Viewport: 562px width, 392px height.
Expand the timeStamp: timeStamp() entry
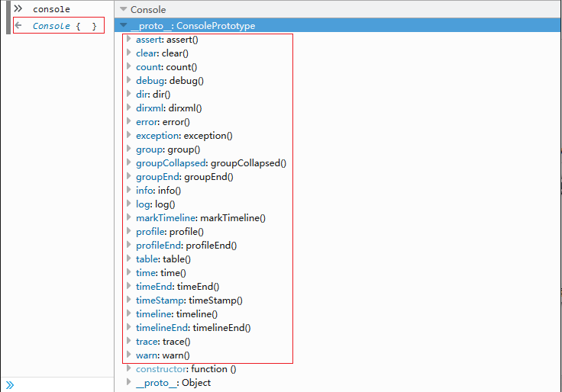click(x=129, y=300)
